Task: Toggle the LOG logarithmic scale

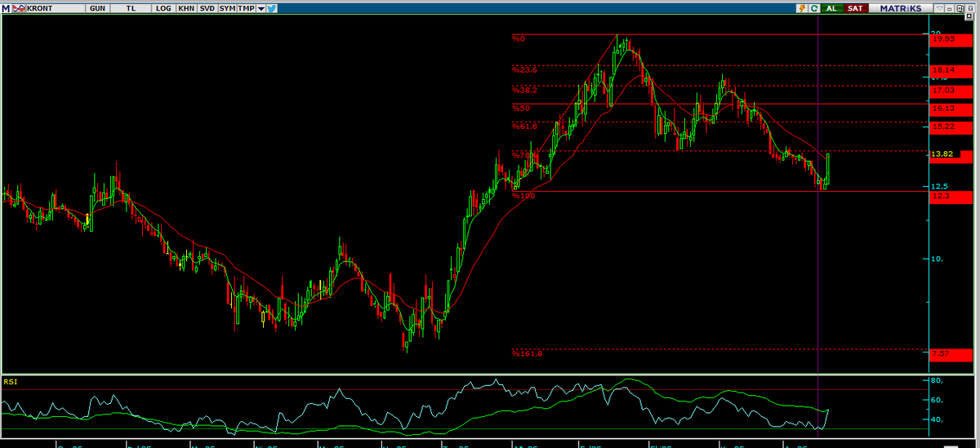Action: point(163,8)
